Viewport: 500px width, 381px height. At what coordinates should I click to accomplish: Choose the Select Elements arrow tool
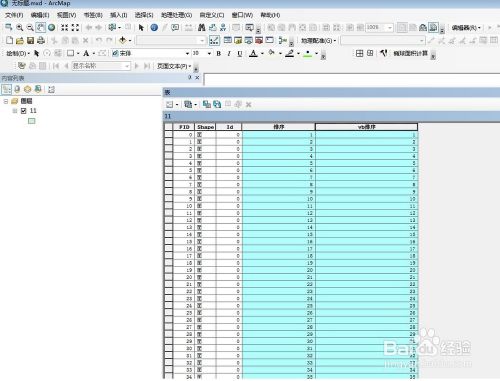coord(141,28)
